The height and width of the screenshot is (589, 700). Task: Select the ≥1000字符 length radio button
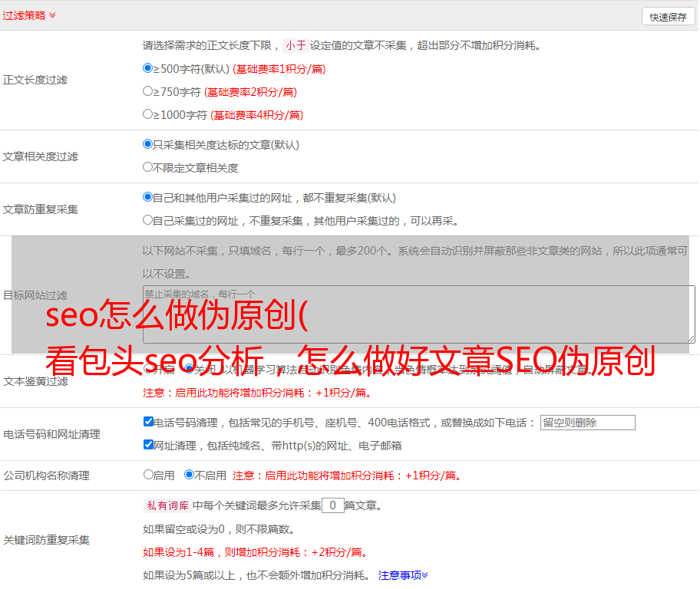click(x=148, y=114)
